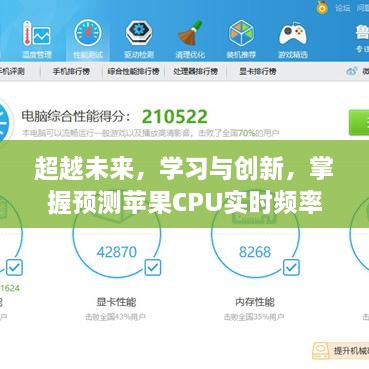This screenshot has width=369, height=369.
Task: Click the cloud icon beside the ranking tabs
Action: pos(352,71)
